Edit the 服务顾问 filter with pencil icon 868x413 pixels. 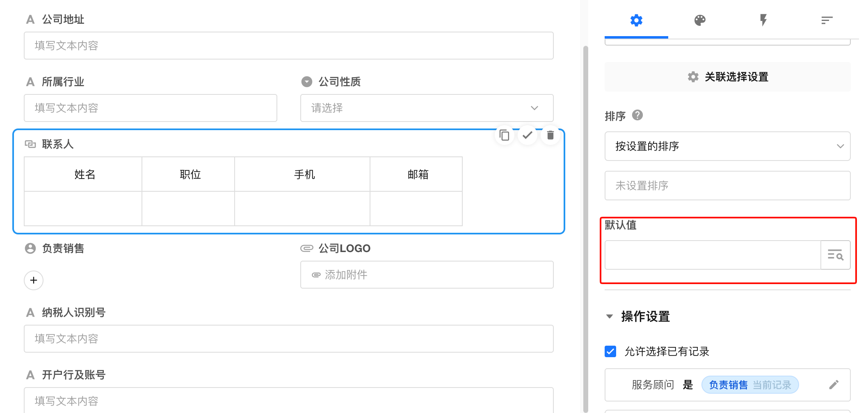(x=834, y=385)
